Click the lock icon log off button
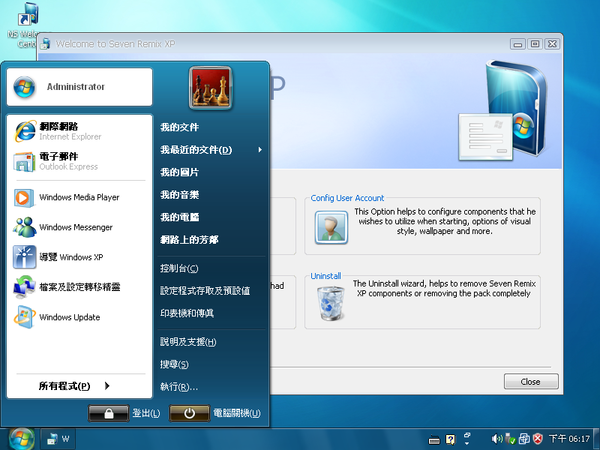600x450 pixels. [x=109, y=413]
